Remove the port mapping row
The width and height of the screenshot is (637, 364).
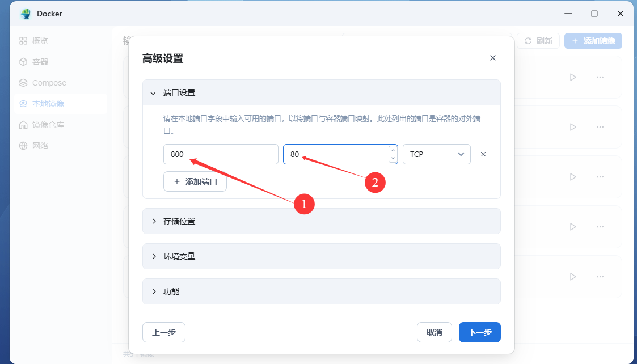click(x=483, y=154)
